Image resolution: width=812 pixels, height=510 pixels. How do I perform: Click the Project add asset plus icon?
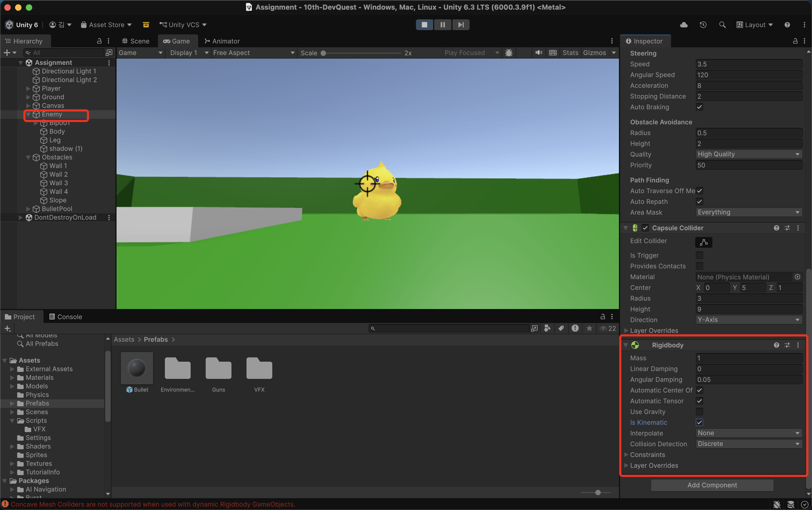point(8,328)
